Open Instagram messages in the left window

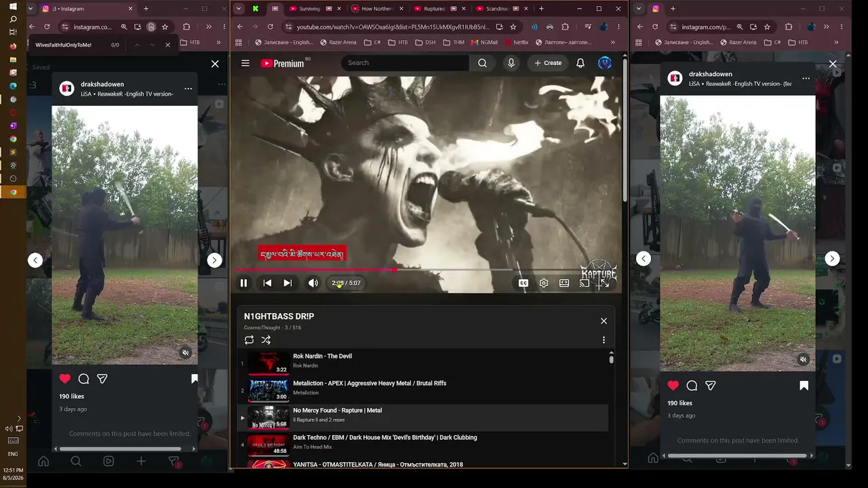174,462
